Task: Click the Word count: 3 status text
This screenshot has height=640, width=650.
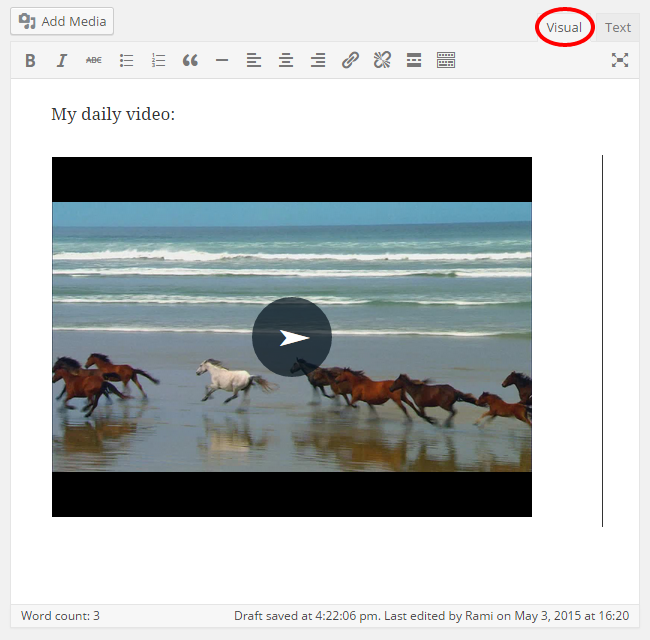Action: (61, 616)
